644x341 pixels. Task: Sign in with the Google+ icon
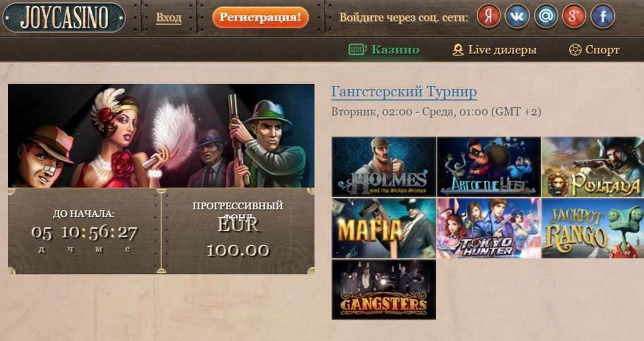(574, 16)
